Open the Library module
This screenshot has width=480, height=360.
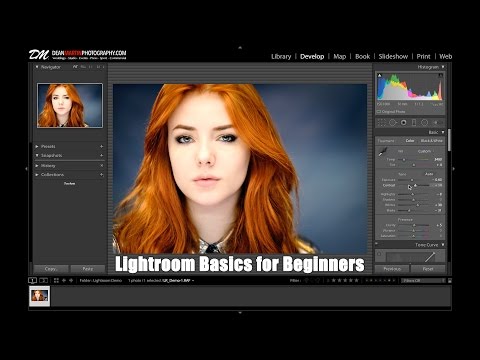pos(281,56)
